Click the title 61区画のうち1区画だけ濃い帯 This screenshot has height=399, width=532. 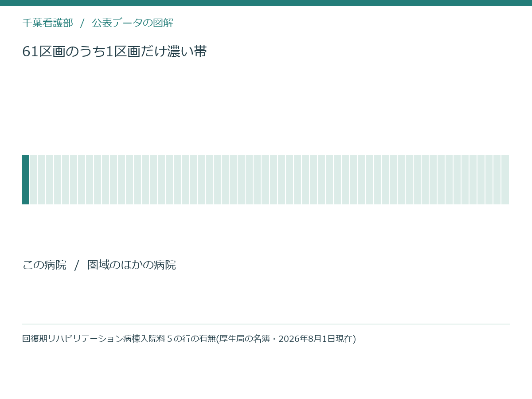click(114, 52)
